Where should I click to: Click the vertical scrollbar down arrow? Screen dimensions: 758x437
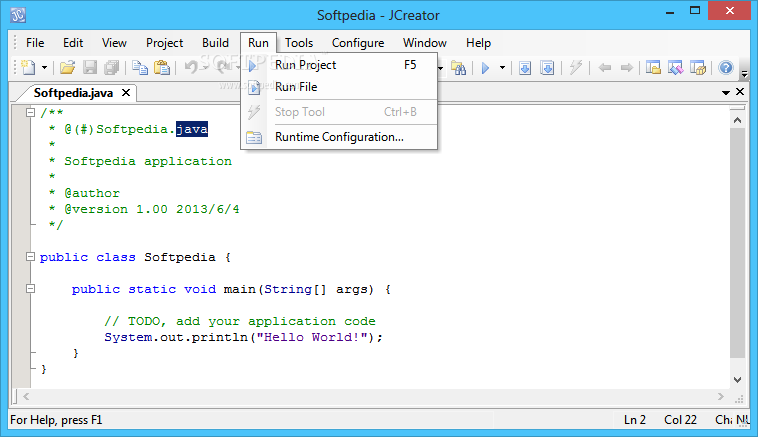coord(737,380)
